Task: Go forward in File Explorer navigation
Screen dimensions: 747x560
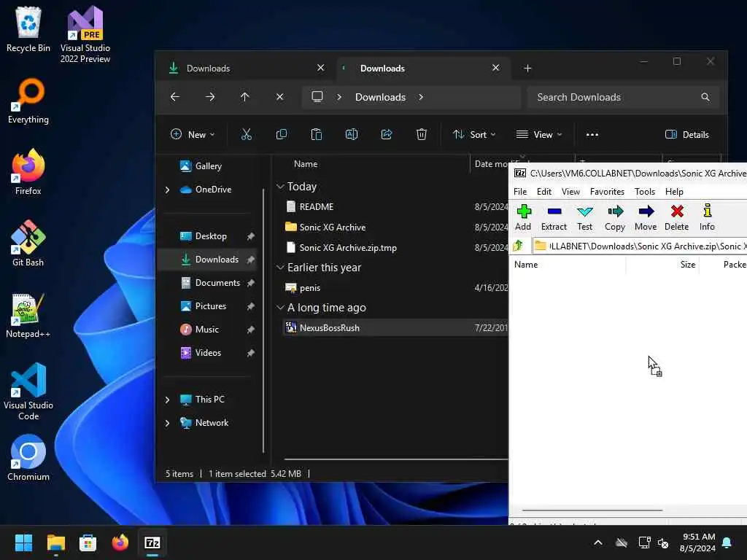Action: pyautogui.click(x=210, y=97)
